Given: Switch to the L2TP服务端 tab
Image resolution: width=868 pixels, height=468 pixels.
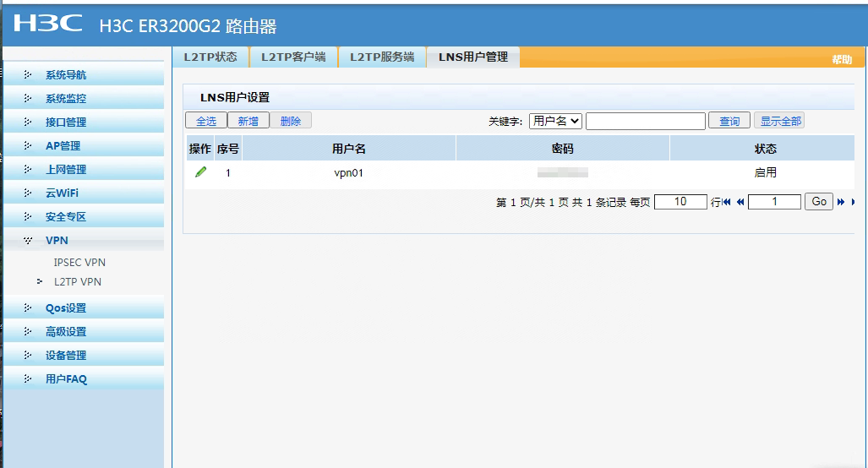Looking at the screenshot, I should coord(382,57).
